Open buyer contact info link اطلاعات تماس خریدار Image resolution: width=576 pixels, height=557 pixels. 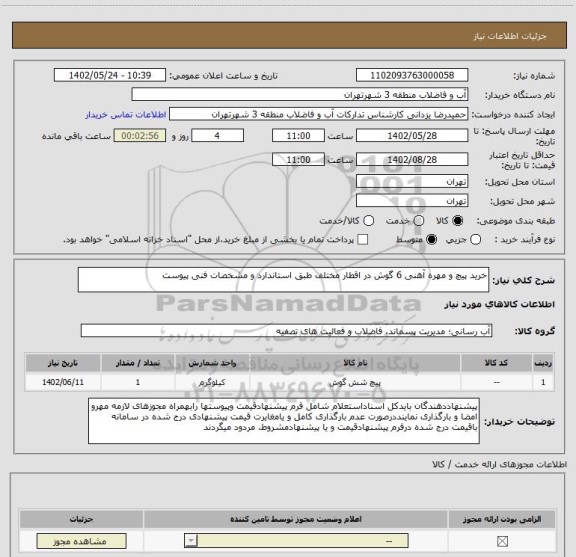(126, 115)
